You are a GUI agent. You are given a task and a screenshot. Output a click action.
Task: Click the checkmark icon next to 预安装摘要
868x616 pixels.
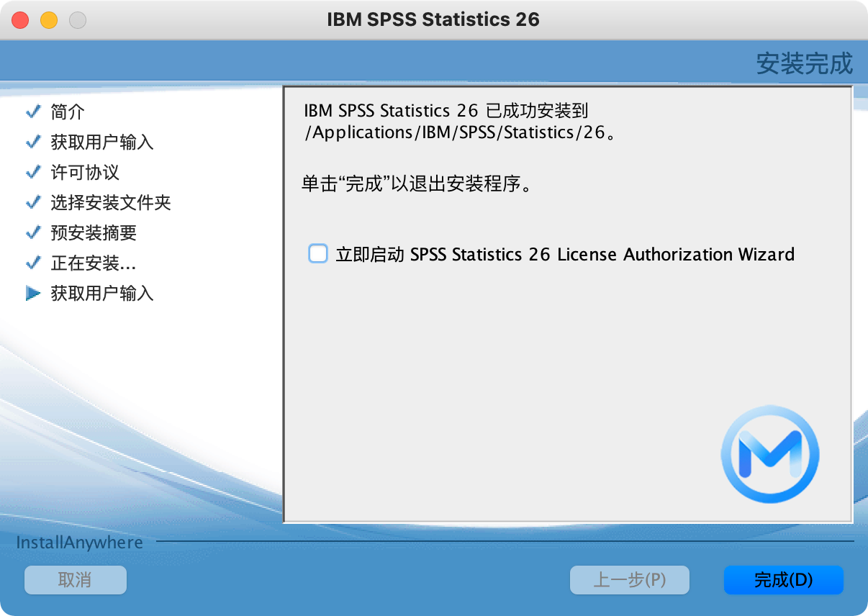tap(33, 232)
